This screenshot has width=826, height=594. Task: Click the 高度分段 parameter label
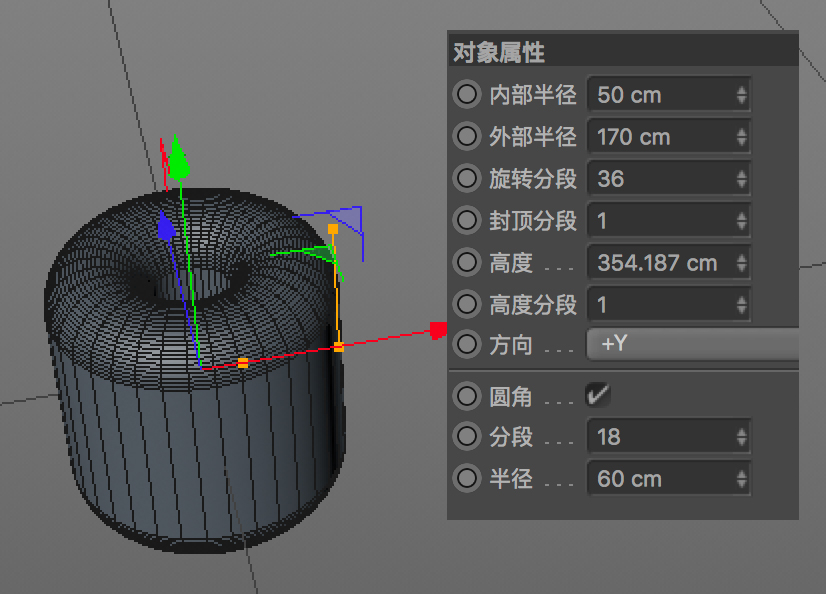(x=532, y=304)
